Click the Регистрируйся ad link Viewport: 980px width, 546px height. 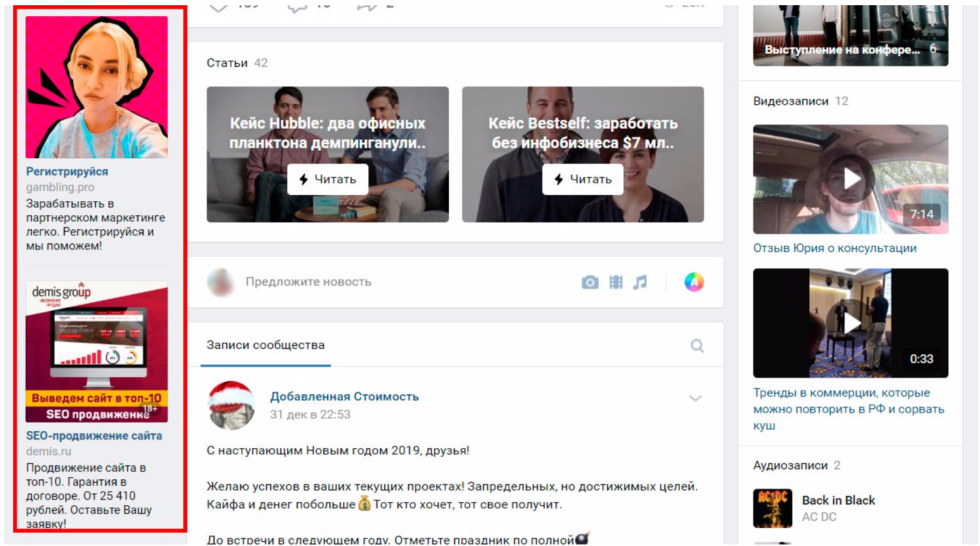67,172
